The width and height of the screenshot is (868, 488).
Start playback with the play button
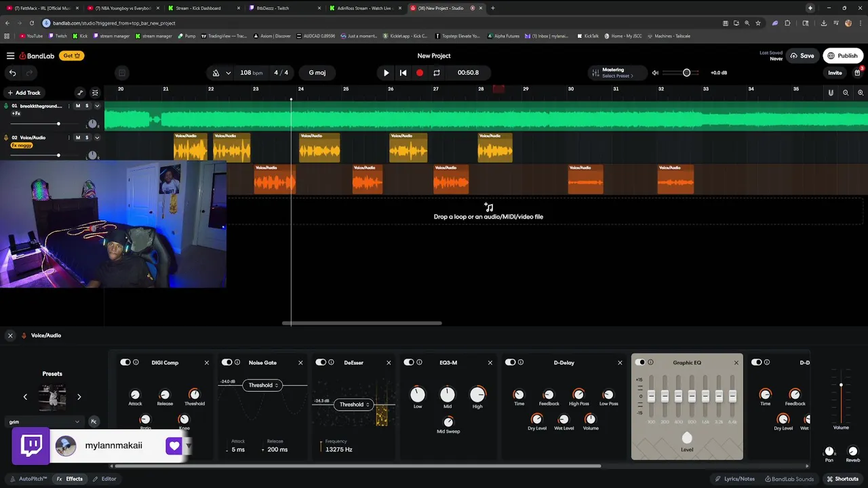tap(386, 73)
